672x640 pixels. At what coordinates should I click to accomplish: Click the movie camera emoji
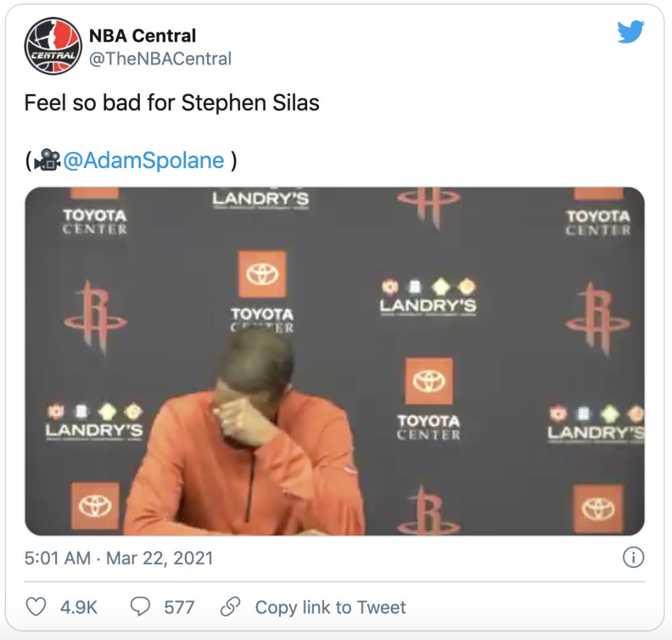(47, 160)
